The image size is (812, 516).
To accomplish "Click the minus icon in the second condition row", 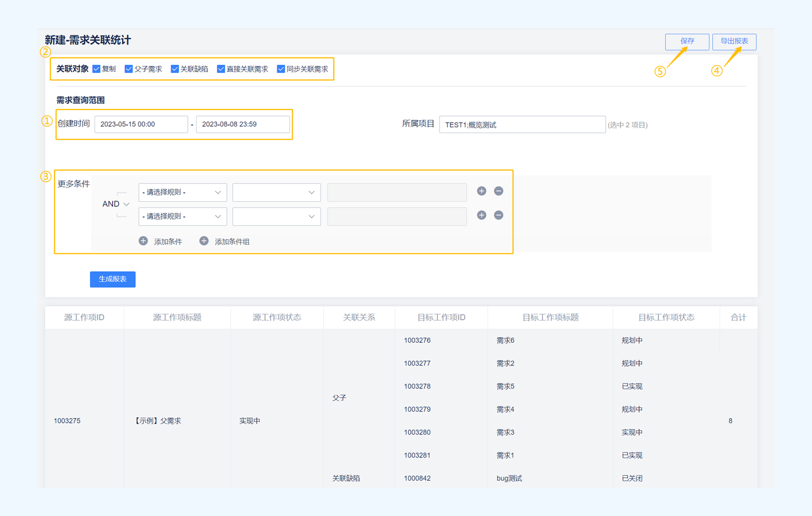I will (499, 215).
